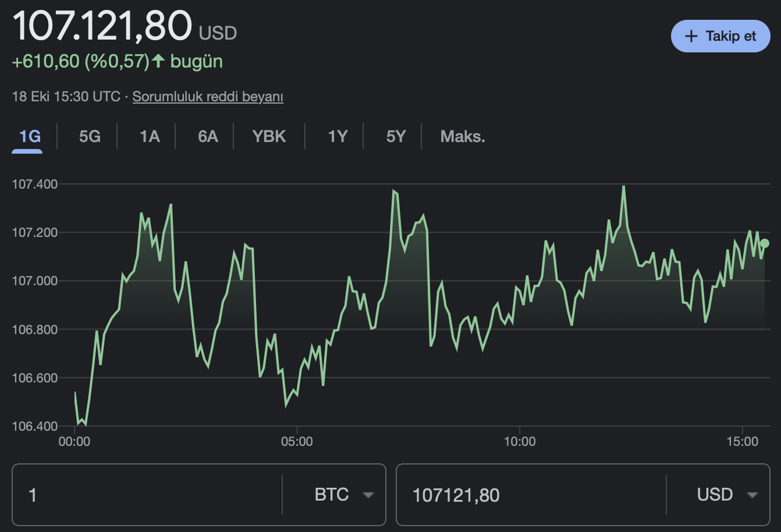This screenshot has width=781, height=532.
Task: View the 1Y yearly chart tab
Action: pyautogui.click(x=338, y=137)
